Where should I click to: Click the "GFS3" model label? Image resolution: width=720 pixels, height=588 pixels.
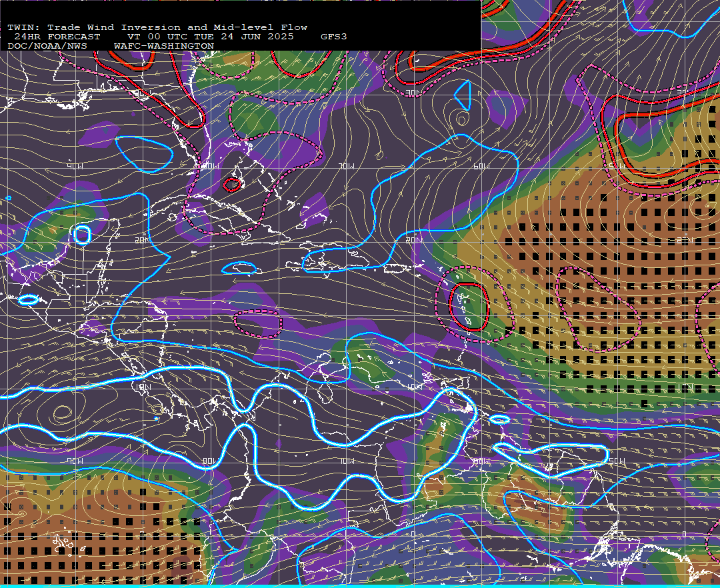(x=334, y=37)
